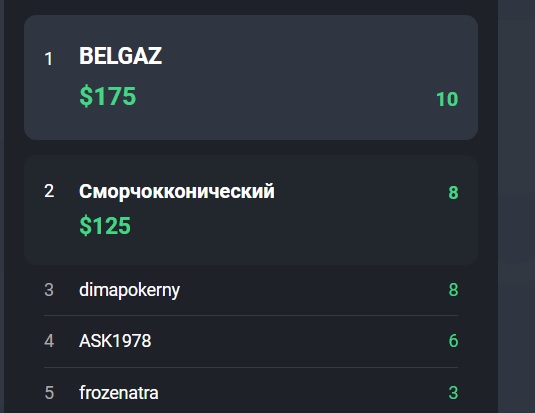
Task: Select frozenatra leaderboard row
Action: coord(251,391)
